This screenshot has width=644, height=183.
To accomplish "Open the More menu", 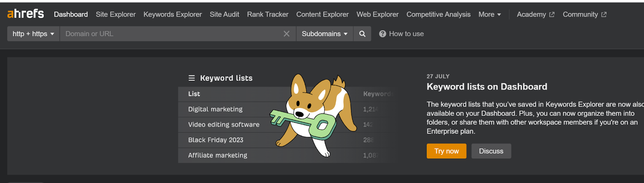I will point(489,14).
